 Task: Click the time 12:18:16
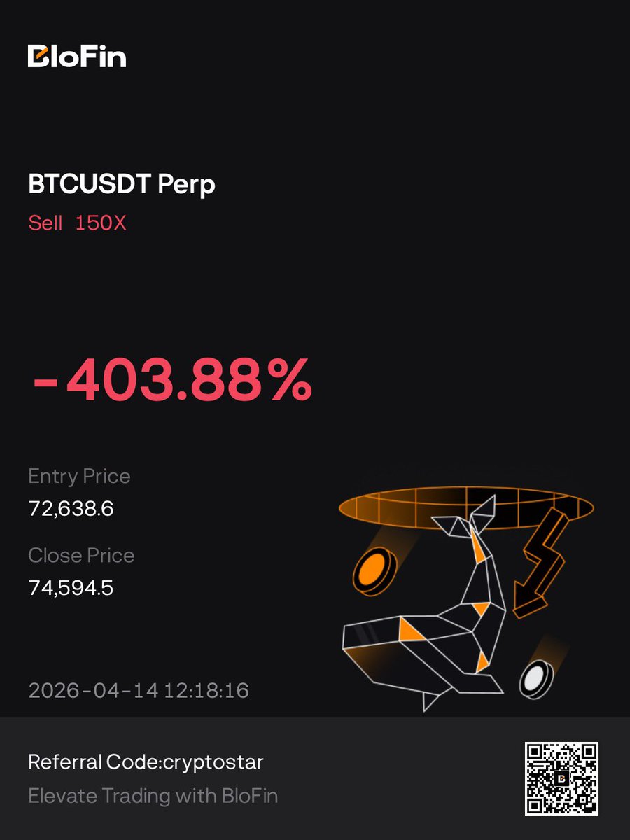(x=206, y=691)
